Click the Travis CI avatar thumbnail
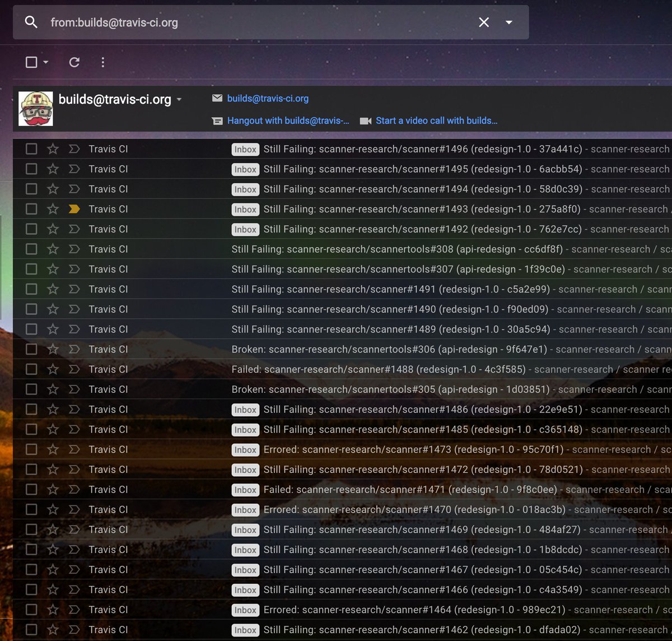 (36, 109)
